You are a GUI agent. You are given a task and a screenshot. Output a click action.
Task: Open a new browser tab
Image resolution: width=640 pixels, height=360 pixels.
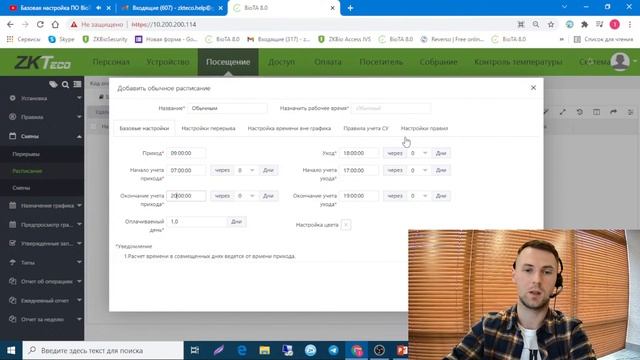[x=350, y=8]
